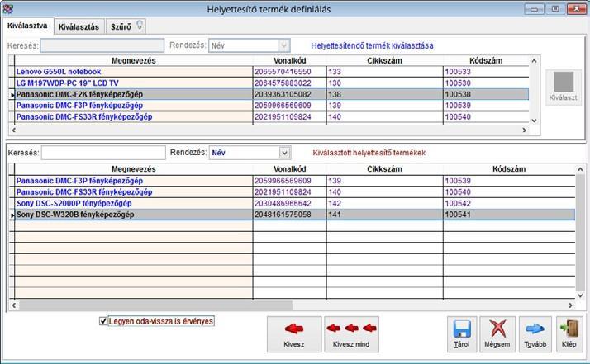The image size is (590, 364).
Task: Click the lower table horizontal scrollbar thumb
Action: tap(156, 305)
